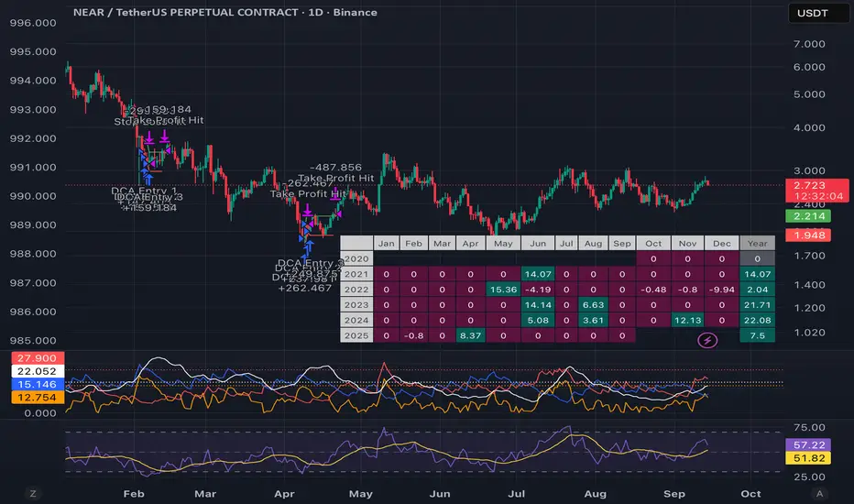Click the green 8.37 cell for 2025
The width and height of the screenshot is (854, 504).
click(x=471, y=335)
